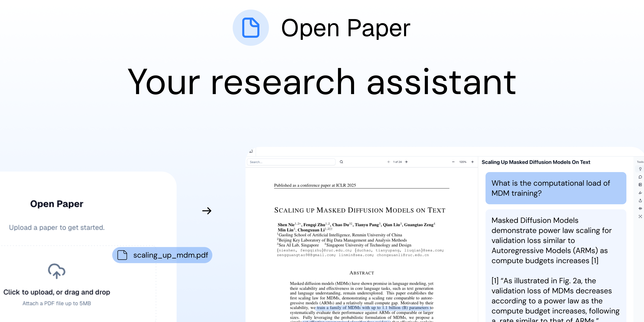Click the cloud upload icon
This screenshot has width=644, height=322.
pos(57,271)
